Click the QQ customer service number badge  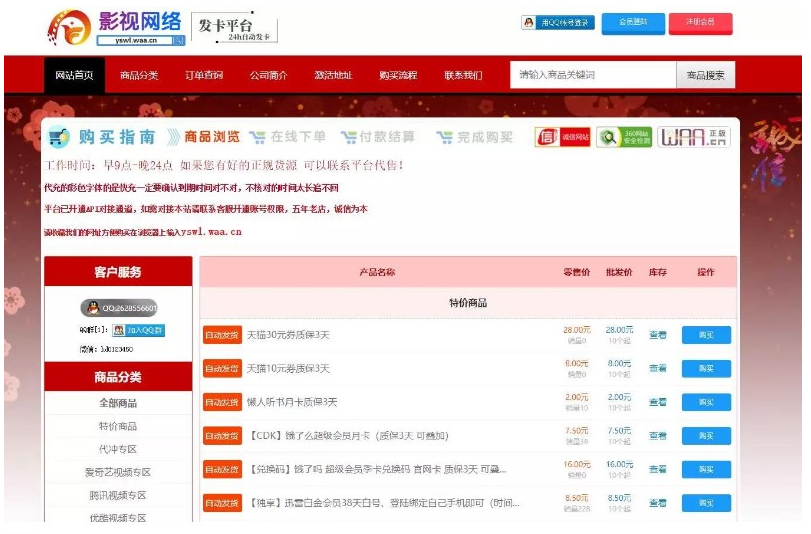[119, 308]
